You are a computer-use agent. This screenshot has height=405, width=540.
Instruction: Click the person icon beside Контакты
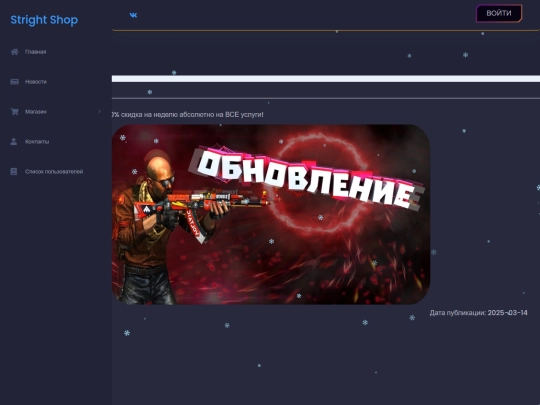tap(14, 142)
